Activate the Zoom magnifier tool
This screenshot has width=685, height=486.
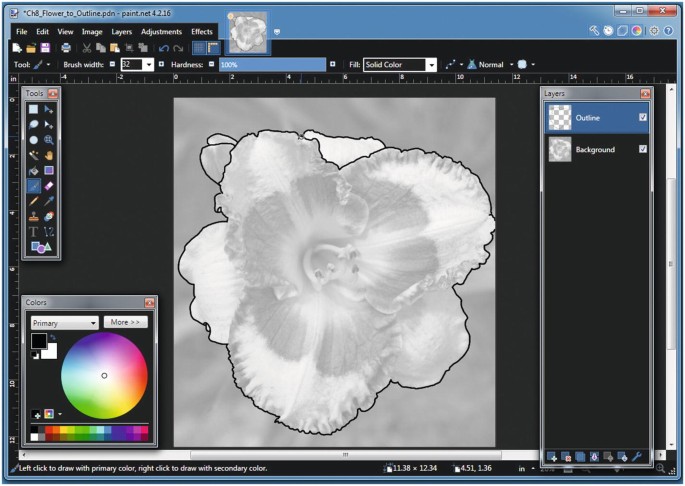(x=49, y=140)
